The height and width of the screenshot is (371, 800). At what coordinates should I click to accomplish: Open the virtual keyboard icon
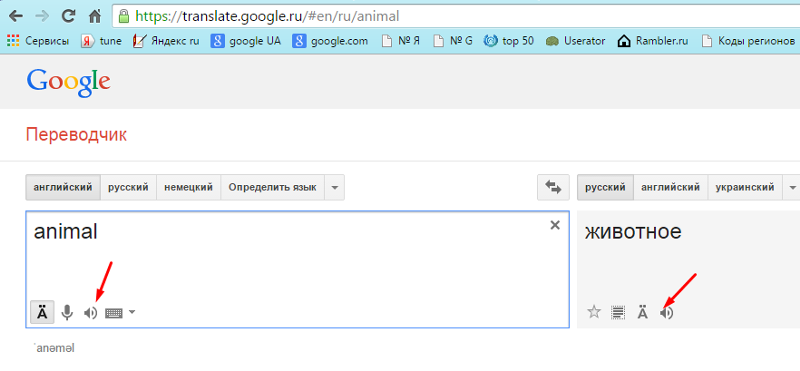114,312
